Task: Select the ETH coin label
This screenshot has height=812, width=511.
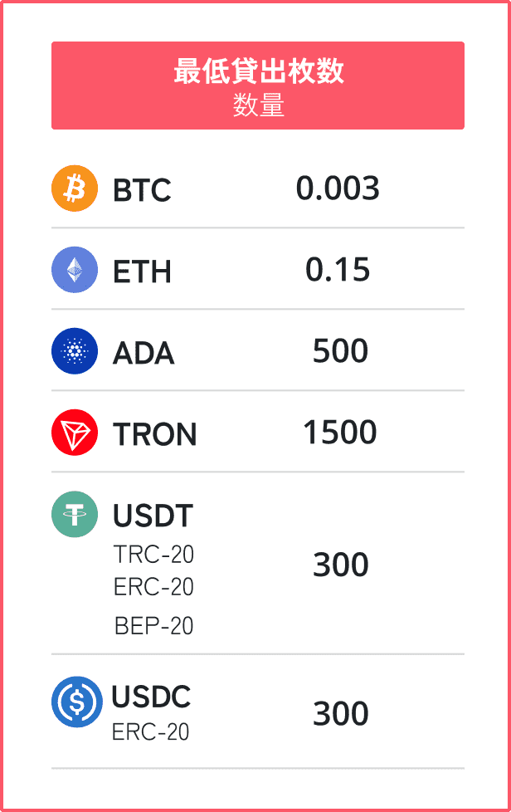Action: (142, 271)
